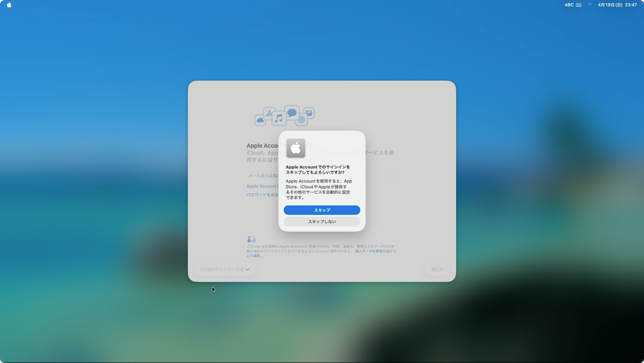
Task: Click the Apple logo icon in the dialog
Action: tap(295, 148)
